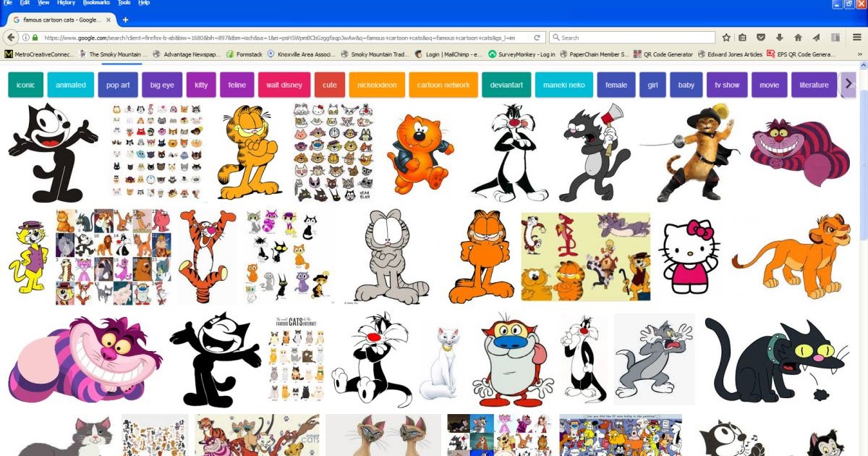The image size is (868, 456).
Task: View the green padlock connection details
Action: [x=35, y=38]
